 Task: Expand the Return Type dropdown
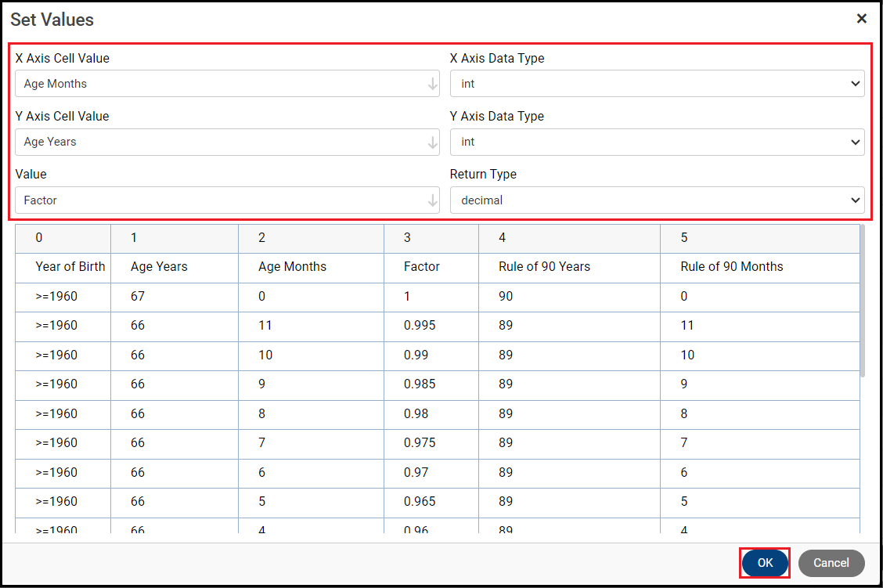tap(657, 200)
